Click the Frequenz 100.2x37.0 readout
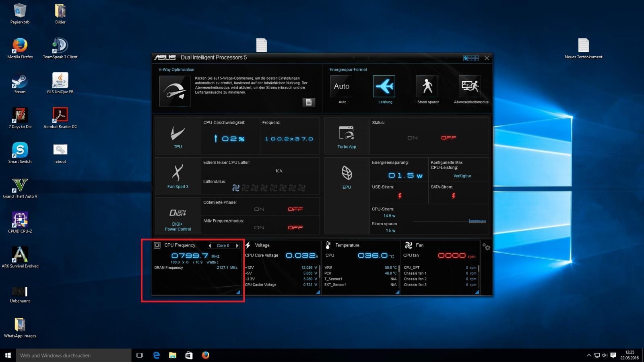Screen dimensions: 644x362 click(289, 139)
